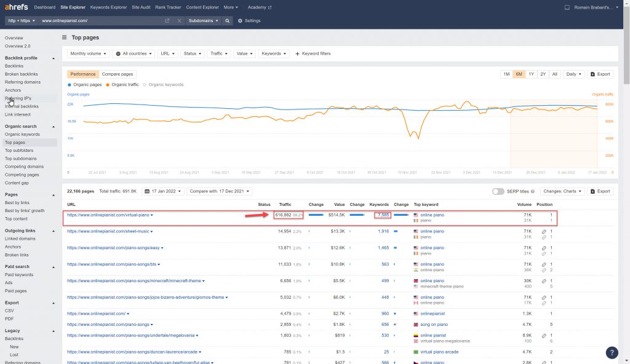Open Site Audit in the top menu

pyautogui.click(x=141, y=7)
